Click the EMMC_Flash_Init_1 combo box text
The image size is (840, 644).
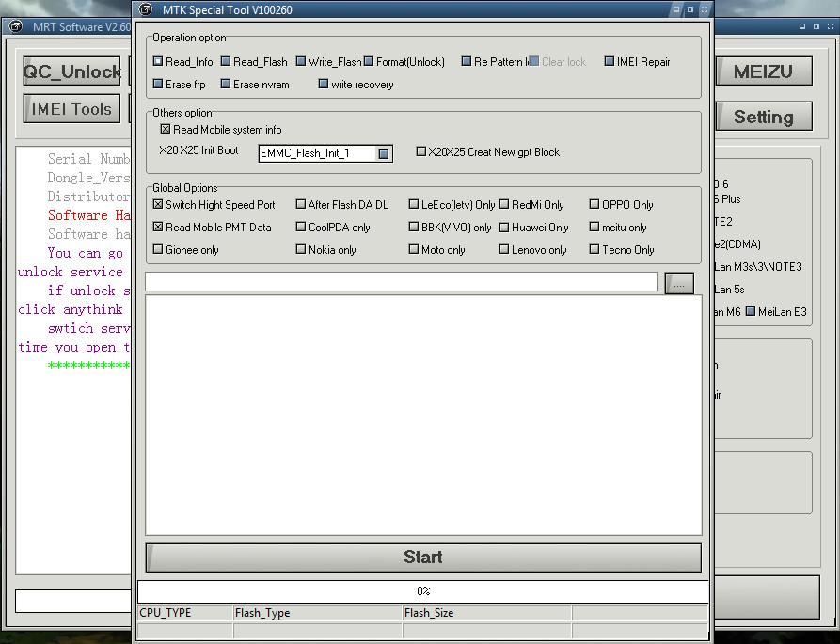[x=305, y=153]
